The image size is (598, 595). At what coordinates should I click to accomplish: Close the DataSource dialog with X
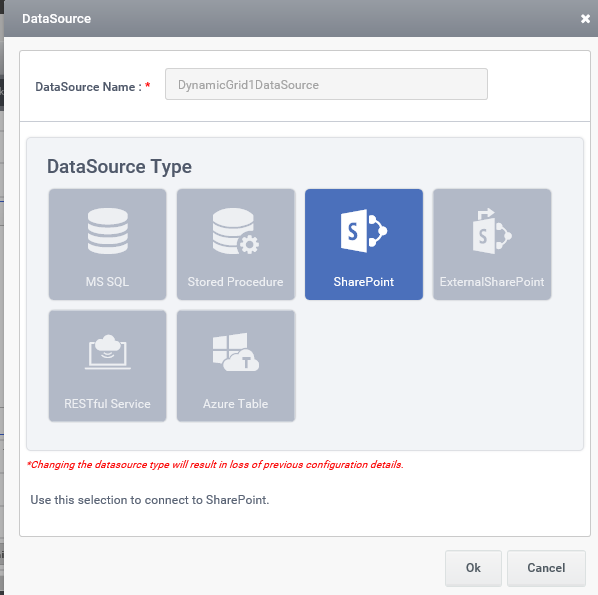click(x=585, y=19)
